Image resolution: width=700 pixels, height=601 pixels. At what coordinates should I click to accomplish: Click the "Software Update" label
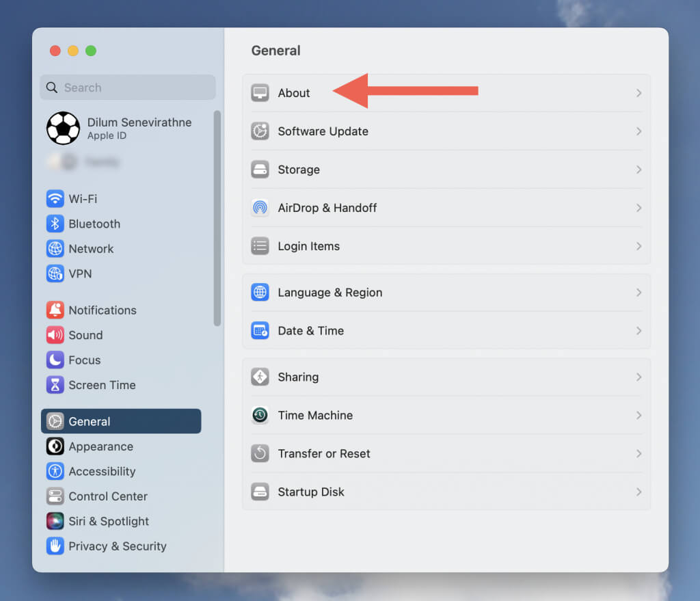[x=323, y=131]
